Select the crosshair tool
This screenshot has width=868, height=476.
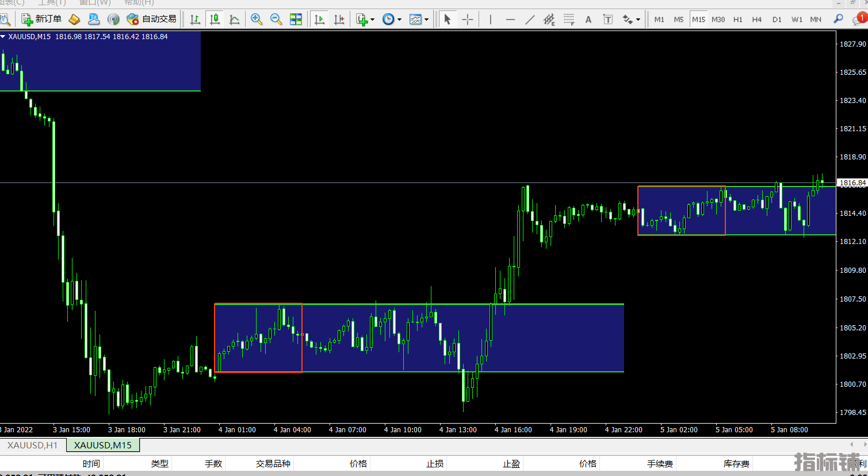(467, 19)
